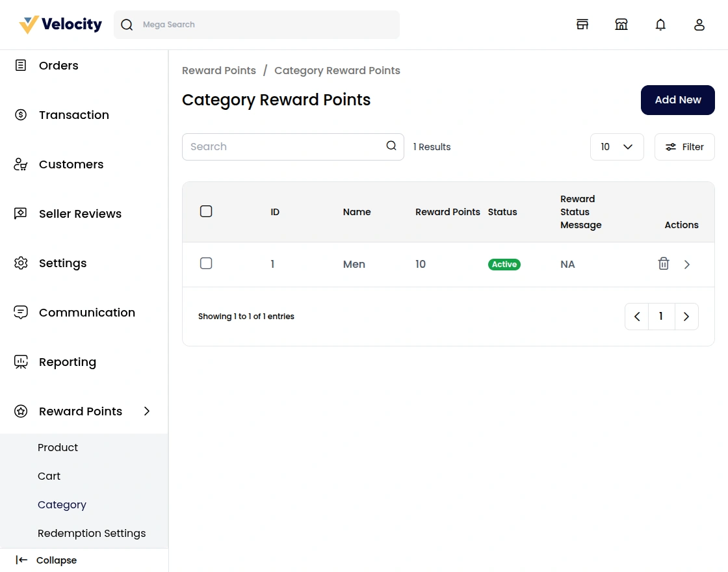Click page 1 pagination button

[x=661, y=317]
